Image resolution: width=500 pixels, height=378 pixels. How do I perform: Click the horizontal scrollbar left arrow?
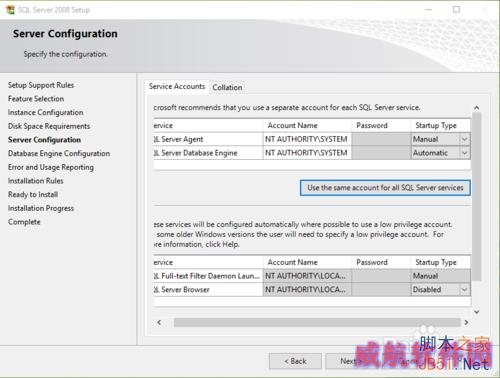[159, 322]
